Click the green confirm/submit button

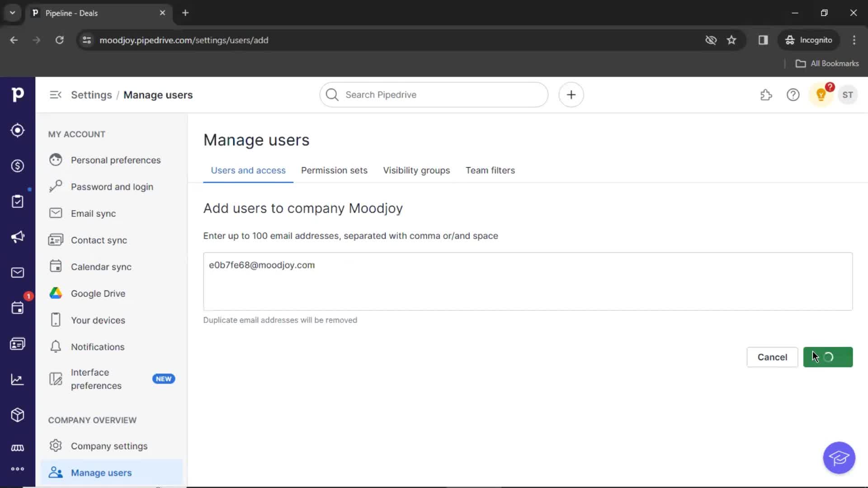coord(828,357)
